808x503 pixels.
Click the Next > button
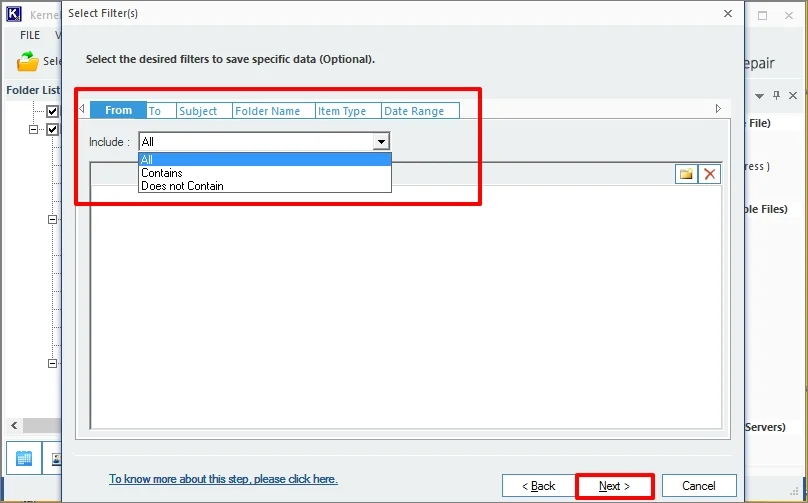(x=614, y=486)
